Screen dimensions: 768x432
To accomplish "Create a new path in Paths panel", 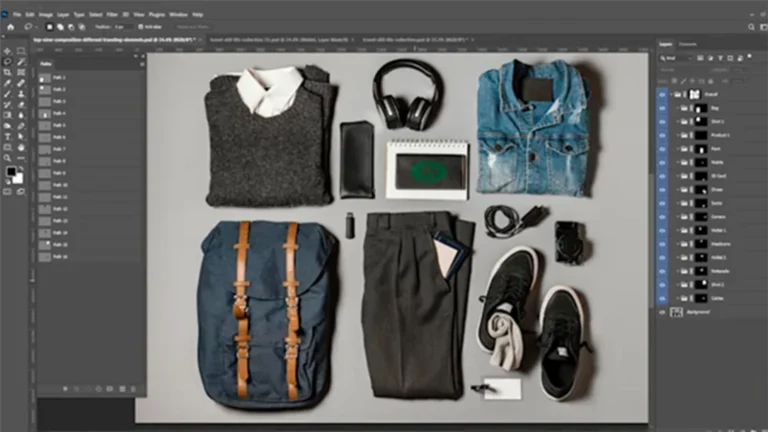I will (x=122, y=389).
